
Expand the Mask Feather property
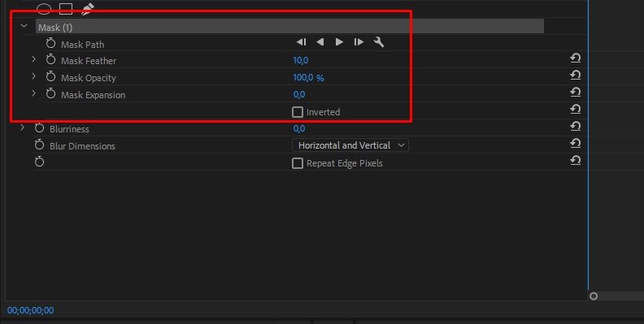33,60
